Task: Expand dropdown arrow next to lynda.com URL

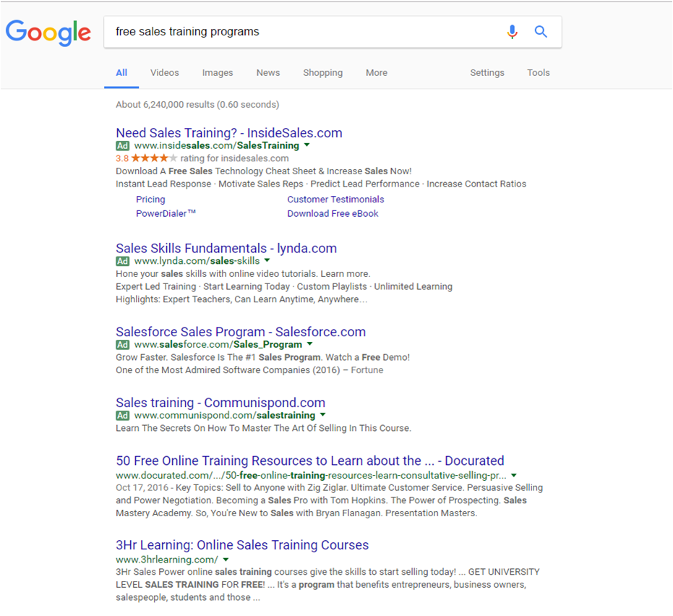Action: click(x=267, y=260)
